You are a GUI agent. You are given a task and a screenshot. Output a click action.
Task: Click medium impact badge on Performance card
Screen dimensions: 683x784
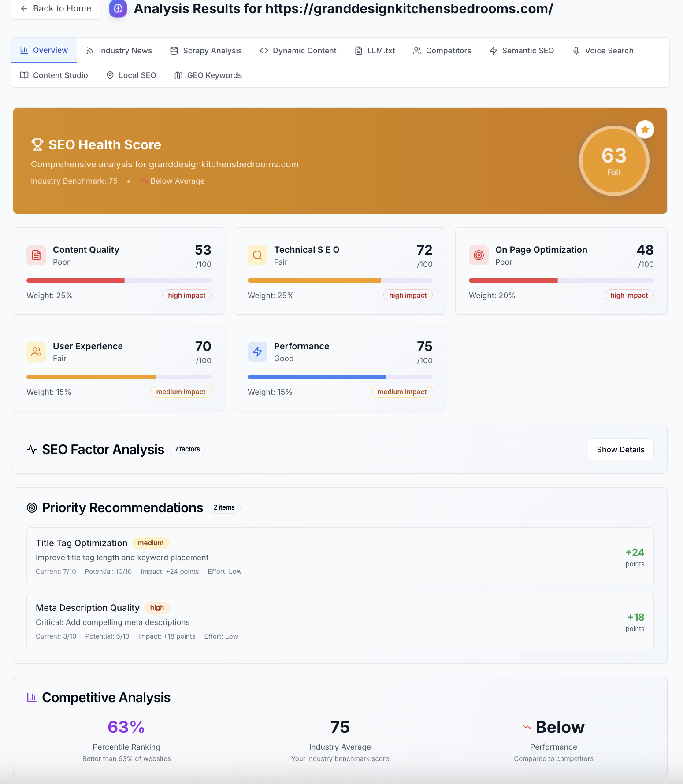point(402,392)
